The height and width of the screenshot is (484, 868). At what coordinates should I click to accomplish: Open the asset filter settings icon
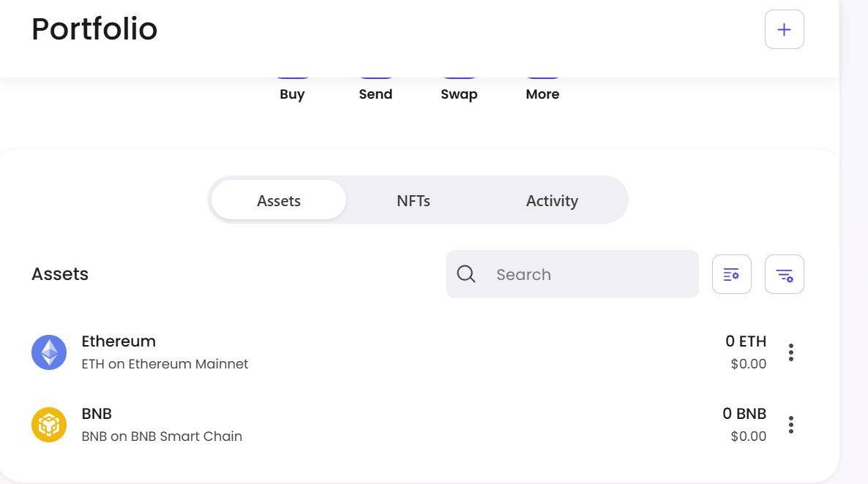click(784, 274)
